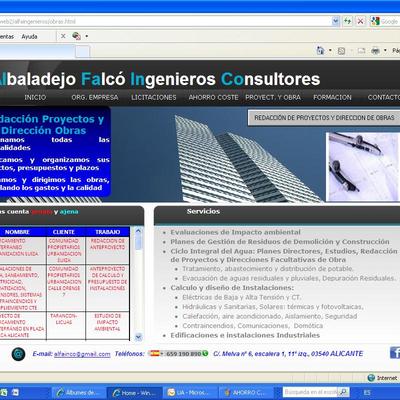Viewport: 400px width, 400px height.
Task: Open LICITACIONES navigation item
Action: point(154,97)
